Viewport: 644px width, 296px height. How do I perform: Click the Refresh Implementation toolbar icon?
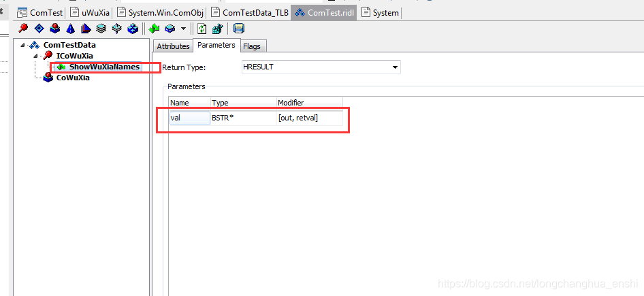[x=202, y=29]
